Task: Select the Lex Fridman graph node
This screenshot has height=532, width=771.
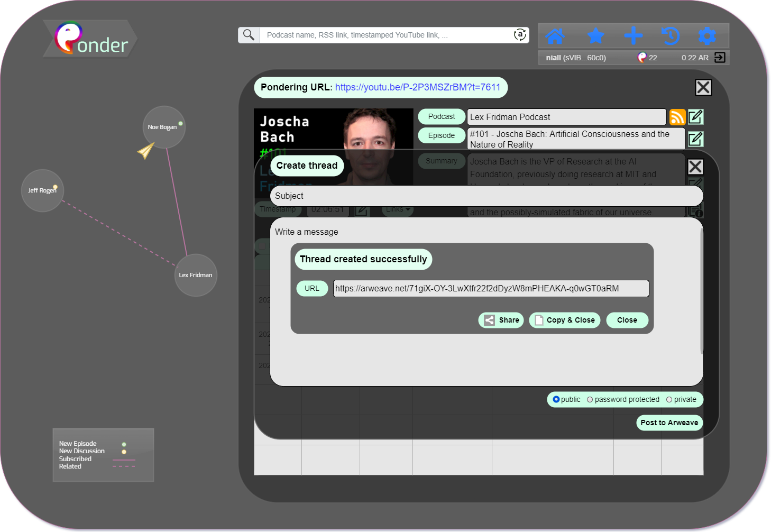Action: pos(196,275)
